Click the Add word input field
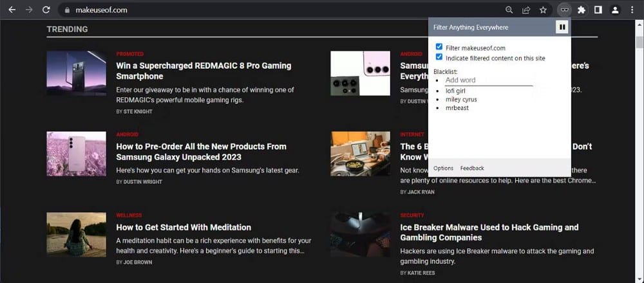Image resolution: width=644 pixels, height=283 pixels. tap(489, 80)
